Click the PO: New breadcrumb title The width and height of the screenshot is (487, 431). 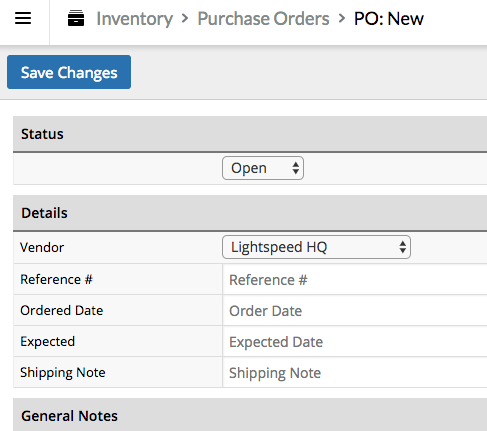click(389, 19)
